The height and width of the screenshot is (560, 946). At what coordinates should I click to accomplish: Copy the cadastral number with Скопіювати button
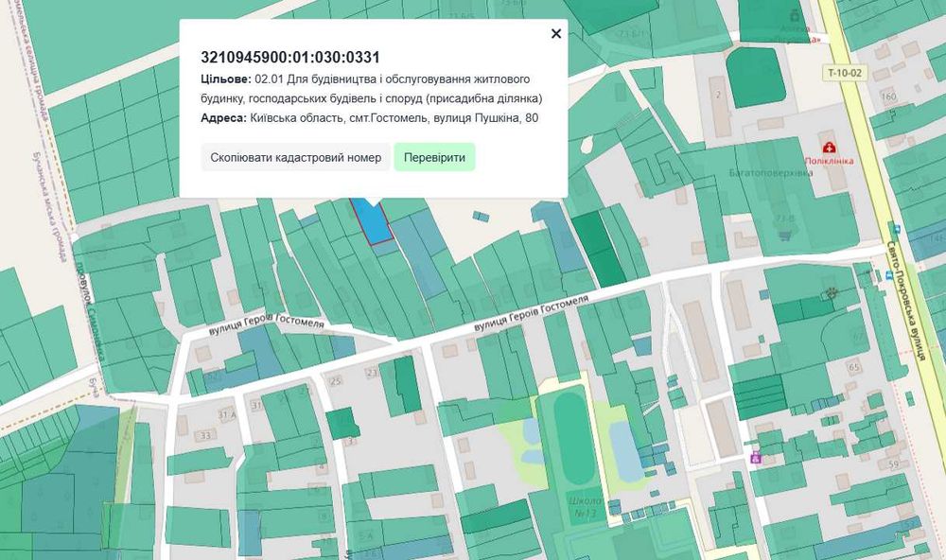pos(295,157)
